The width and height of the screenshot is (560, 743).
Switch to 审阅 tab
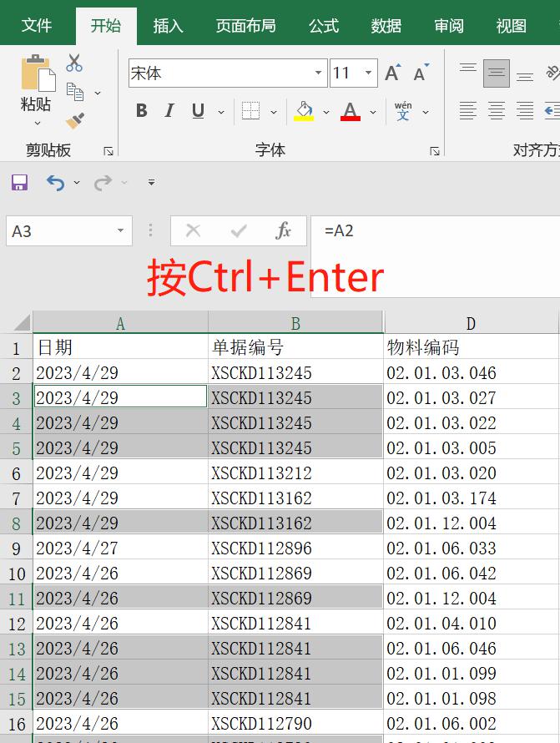[449, 26]
